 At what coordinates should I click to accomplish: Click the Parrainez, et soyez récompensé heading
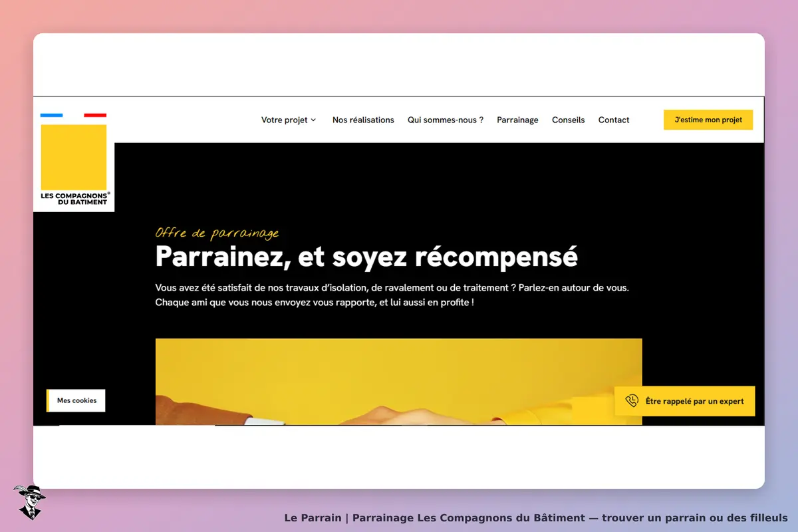click(x=366, y=257)
